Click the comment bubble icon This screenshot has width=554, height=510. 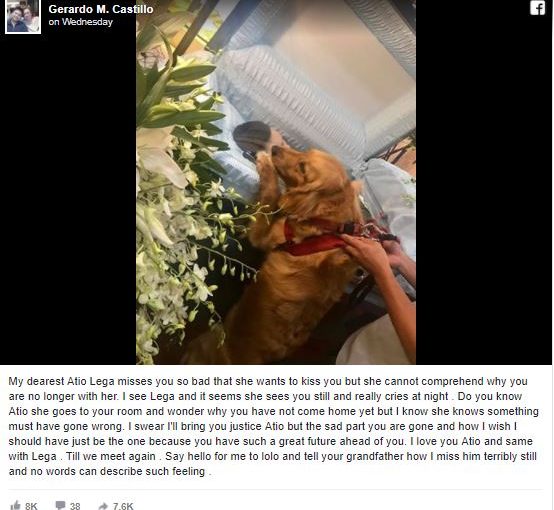pyautogui.click(x=60, y=505)
